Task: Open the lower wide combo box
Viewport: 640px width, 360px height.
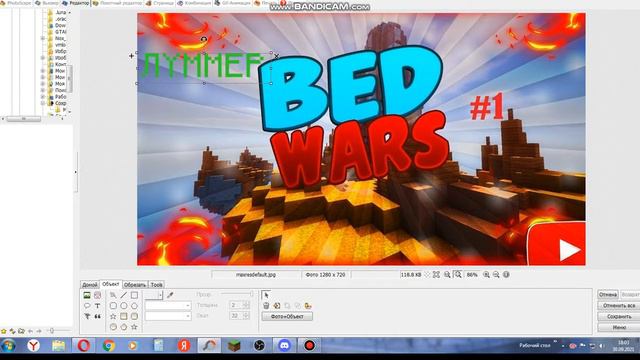Action: (x=168, y=316)
